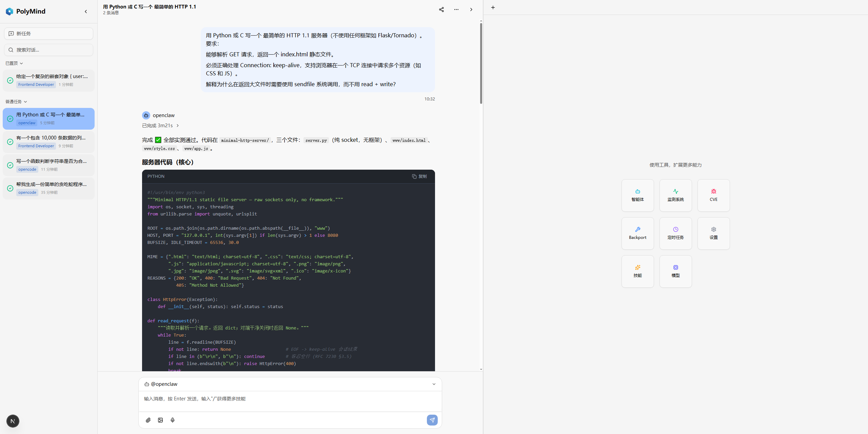Collapse the 普通任务 section
The height and width of the screenshot is (434, 868).
coord(16,102)
